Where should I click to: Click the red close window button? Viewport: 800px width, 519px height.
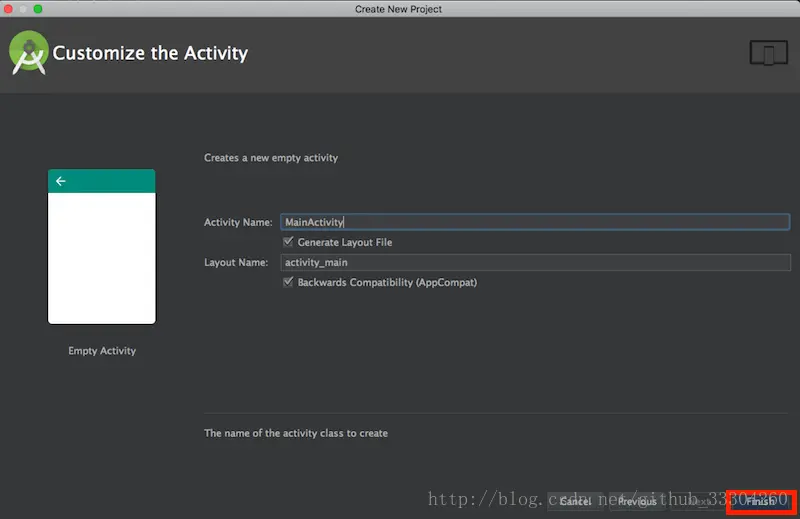(x=8, y=9)
